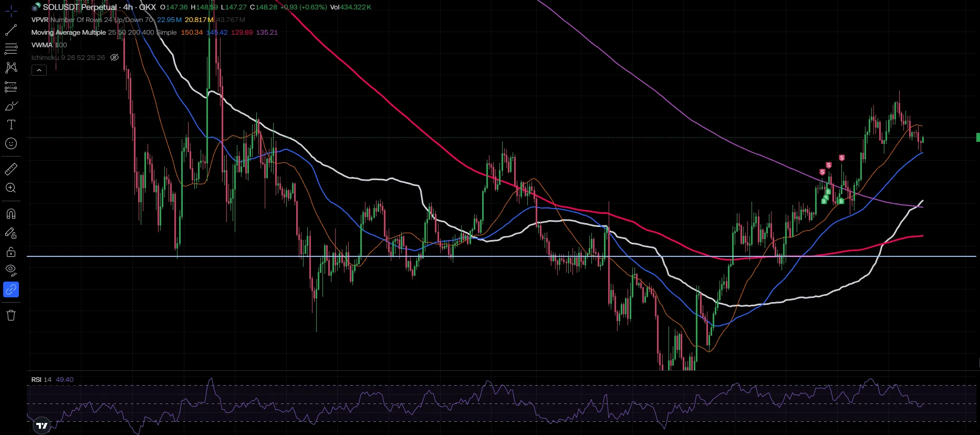Click the purple 135.21 moving average value
This screenshot has height=435, width=980.
[x=267, y=32]
